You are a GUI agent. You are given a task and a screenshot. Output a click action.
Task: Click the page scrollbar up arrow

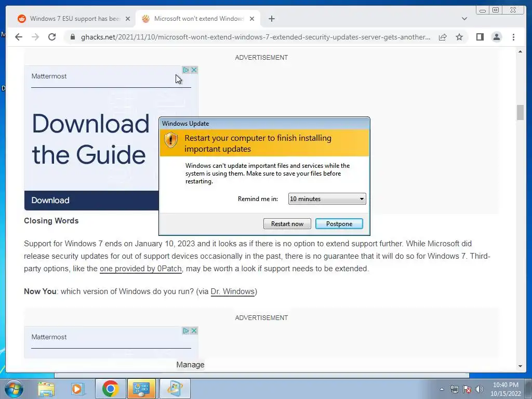click(x=520, y=51)
